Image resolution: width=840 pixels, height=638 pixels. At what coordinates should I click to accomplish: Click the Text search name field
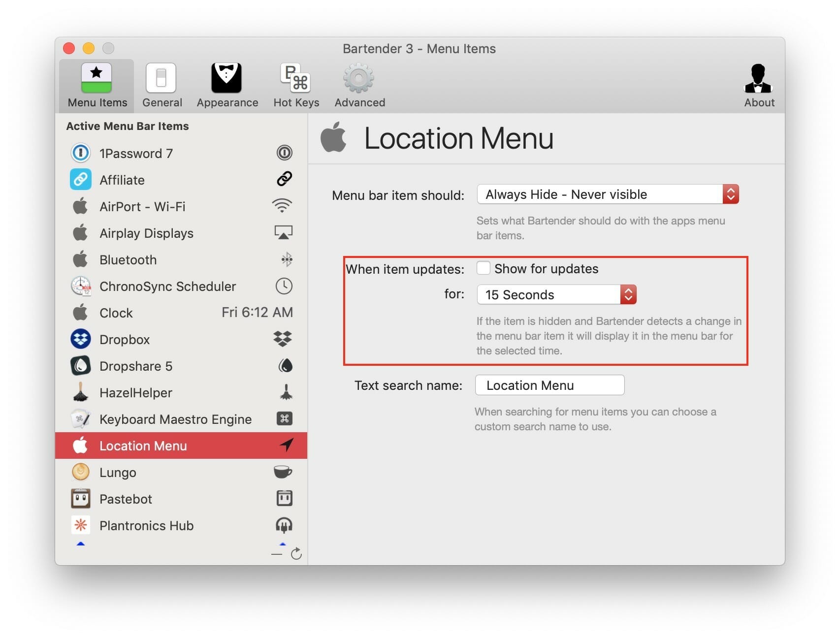pyautogui.click(x=549, y=385)
